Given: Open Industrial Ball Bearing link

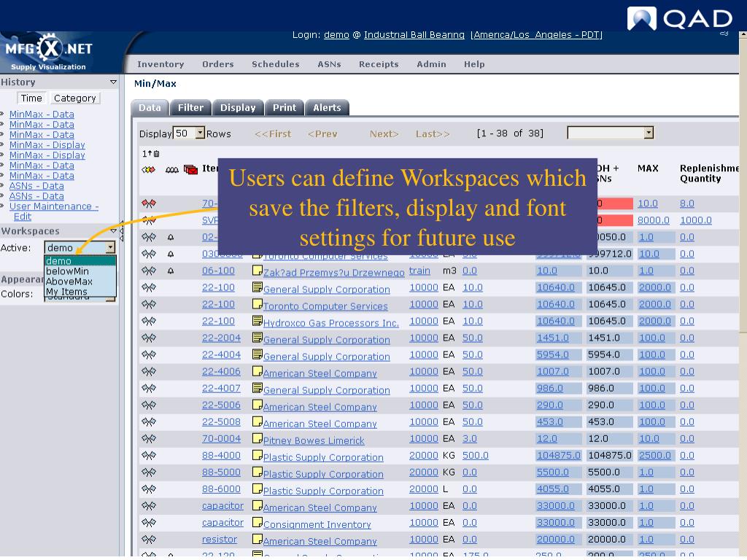Looking at the screenshot, I should (414, 35).
